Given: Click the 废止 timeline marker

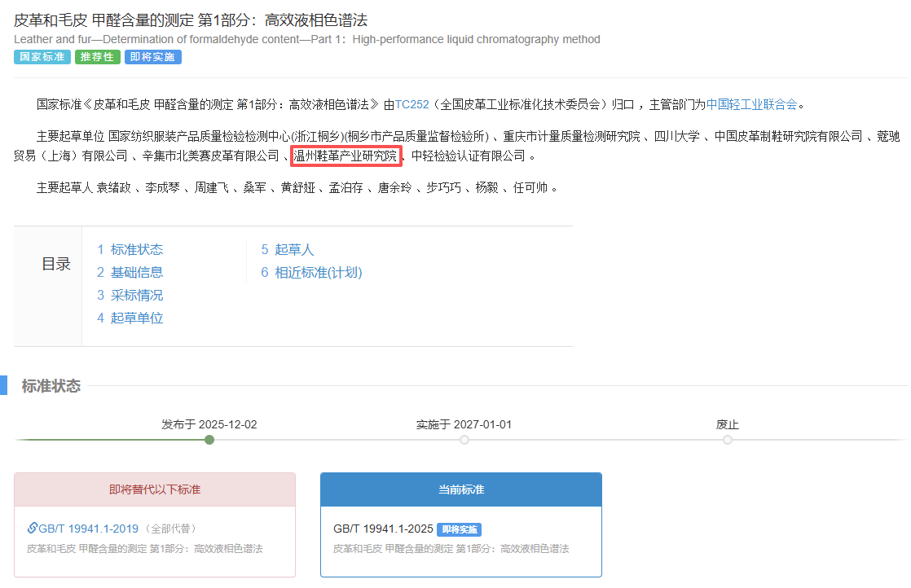Looking at the screenshot, I should point(728,440).
